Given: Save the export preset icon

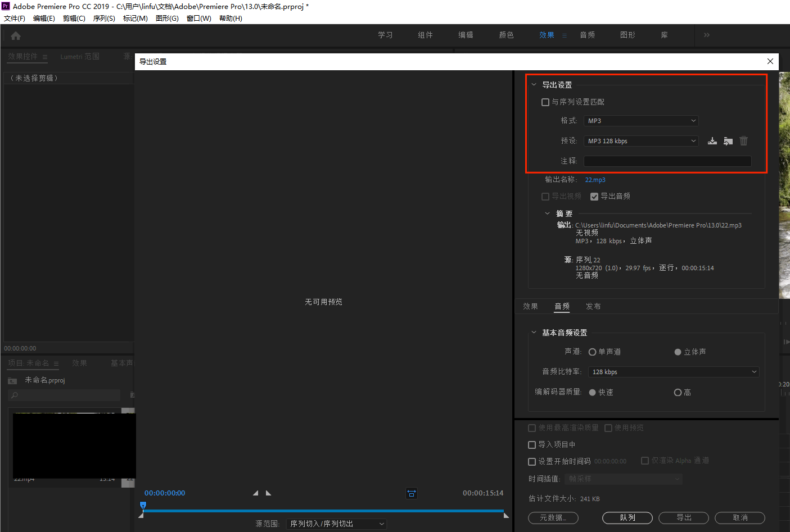Looking at the screenshot, I should coord(712,141).
